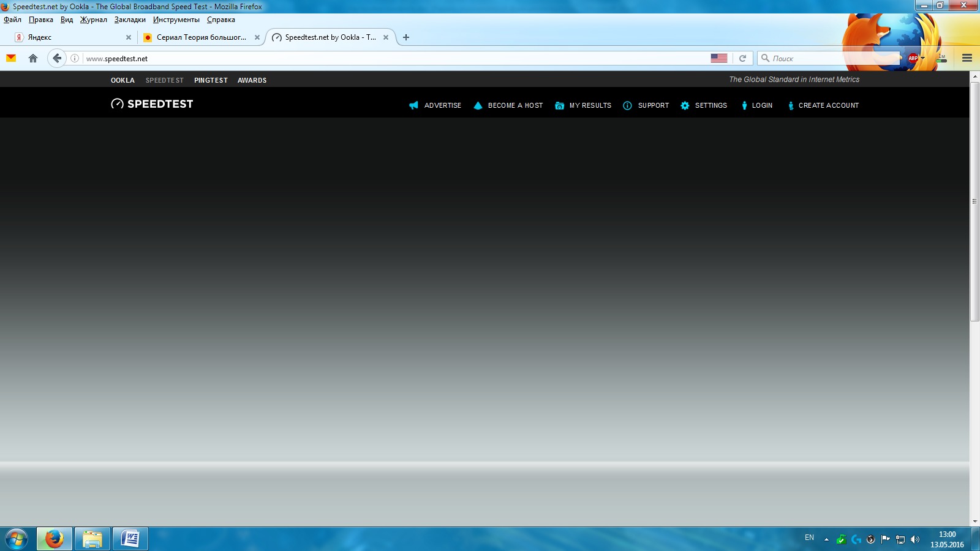Click the person icon beside LOGIN
Image resolution: width=980 pixels, height=551 pixels.
[744, 105]
